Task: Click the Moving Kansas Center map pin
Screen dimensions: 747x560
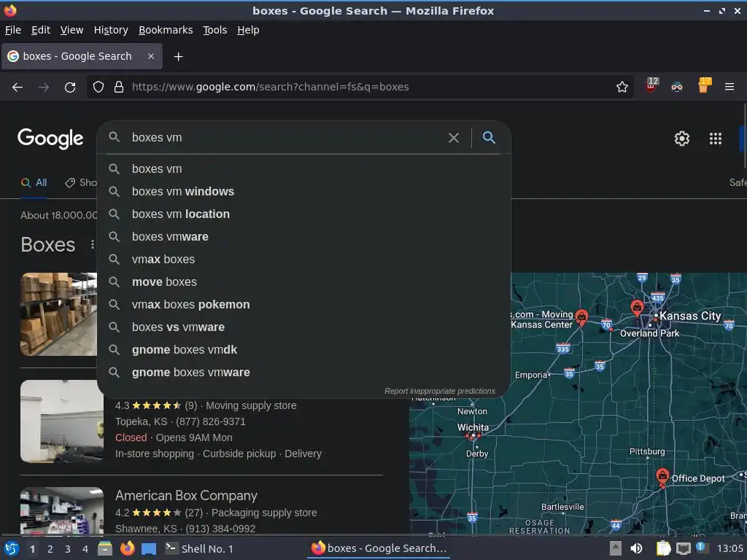Action: pyautogui.click(x=581, y=316)
